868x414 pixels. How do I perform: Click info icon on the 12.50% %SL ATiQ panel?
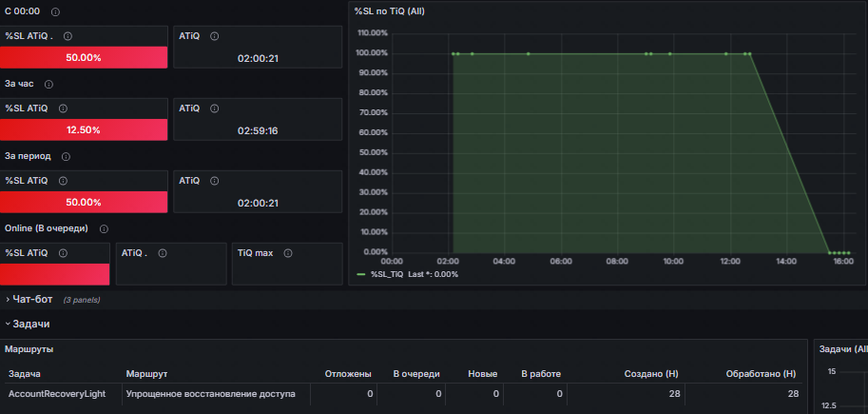pyautogui.click(x=67, y=108)
